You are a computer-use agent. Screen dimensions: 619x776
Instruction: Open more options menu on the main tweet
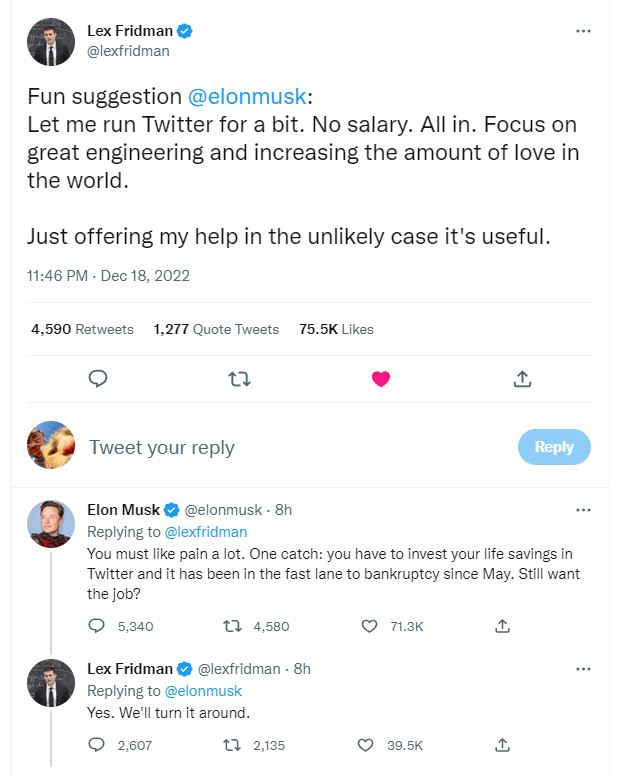pos(584,31)
